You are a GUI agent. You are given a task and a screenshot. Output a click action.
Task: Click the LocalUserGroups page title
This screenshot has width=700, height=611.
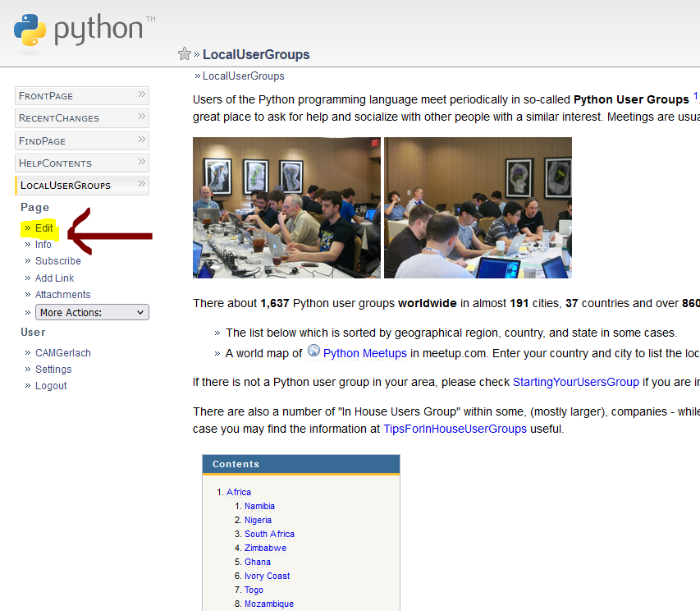(x=256, y=54)
